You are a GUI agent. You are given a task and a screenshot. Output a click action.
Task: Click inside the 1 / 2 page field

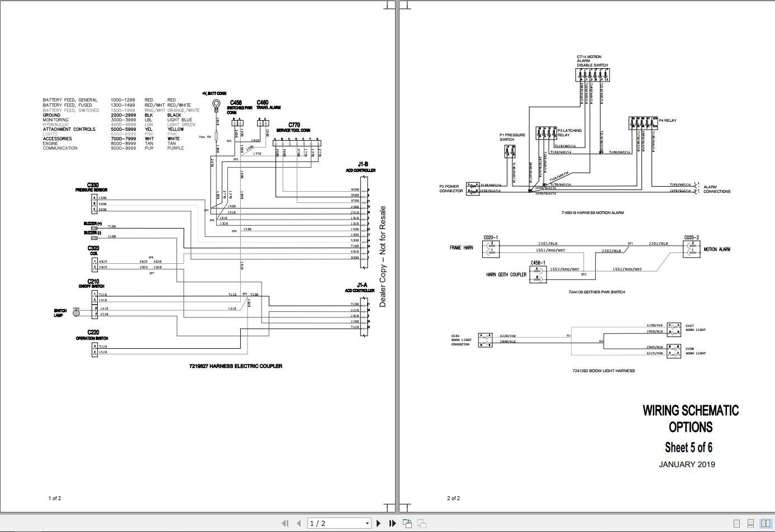coord(330,522)
